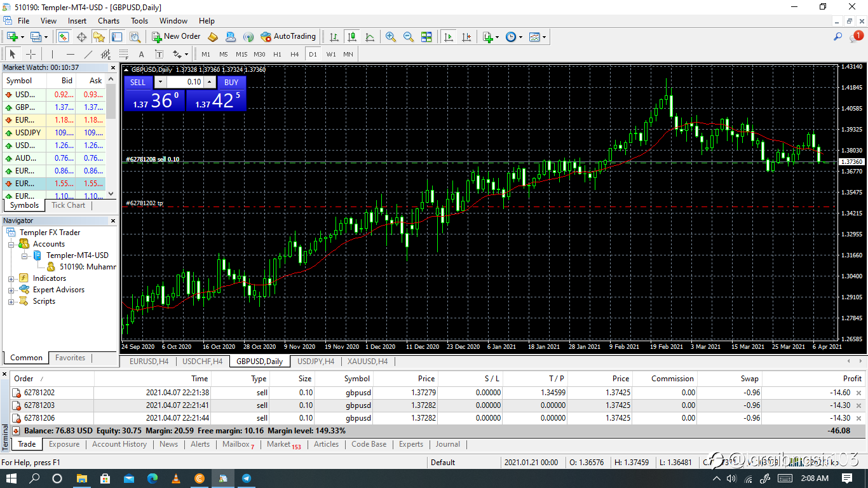Image resolution: width=868 pixels, height=488 pixels.
Task: Open the lot volume dropdown arrow
Action: (x=160, y=82)
